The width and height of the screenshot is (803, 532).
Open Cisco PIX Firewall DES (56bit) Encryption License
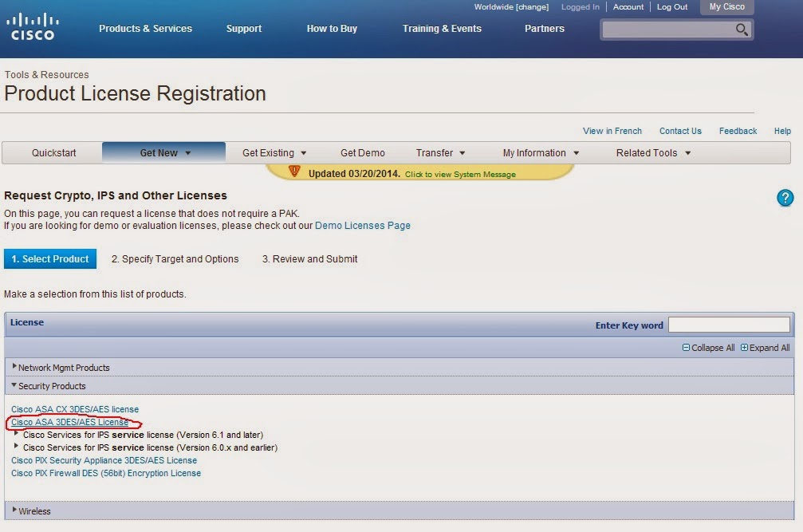click(106, 473)
